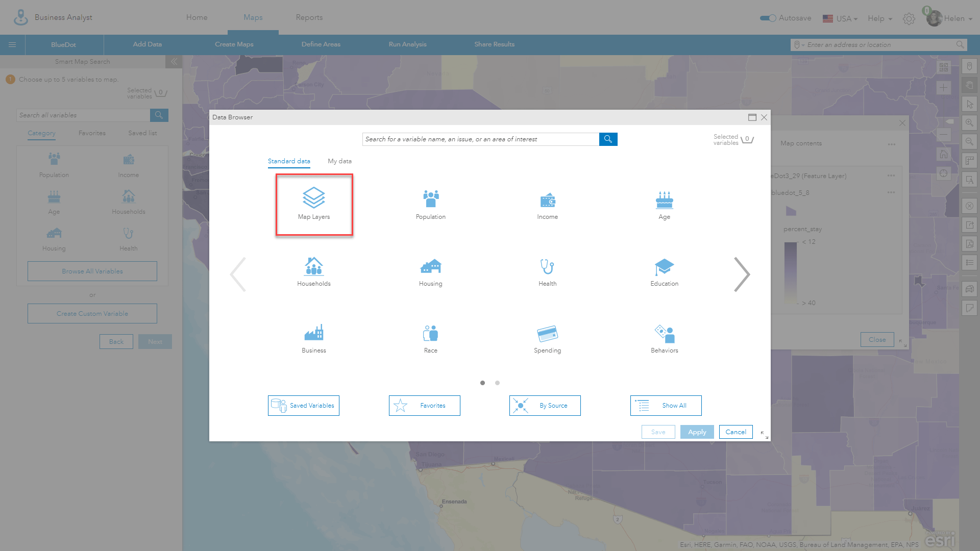
Task: Click the Saved Variables button
Action: coord(304,405)
